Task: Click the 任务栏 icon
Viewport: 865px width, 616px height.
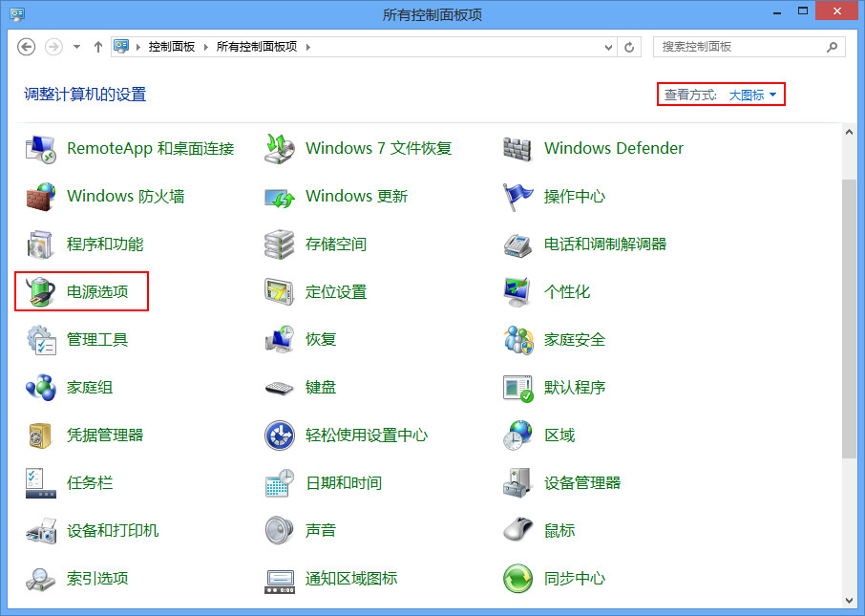Action: click(41, 483)
